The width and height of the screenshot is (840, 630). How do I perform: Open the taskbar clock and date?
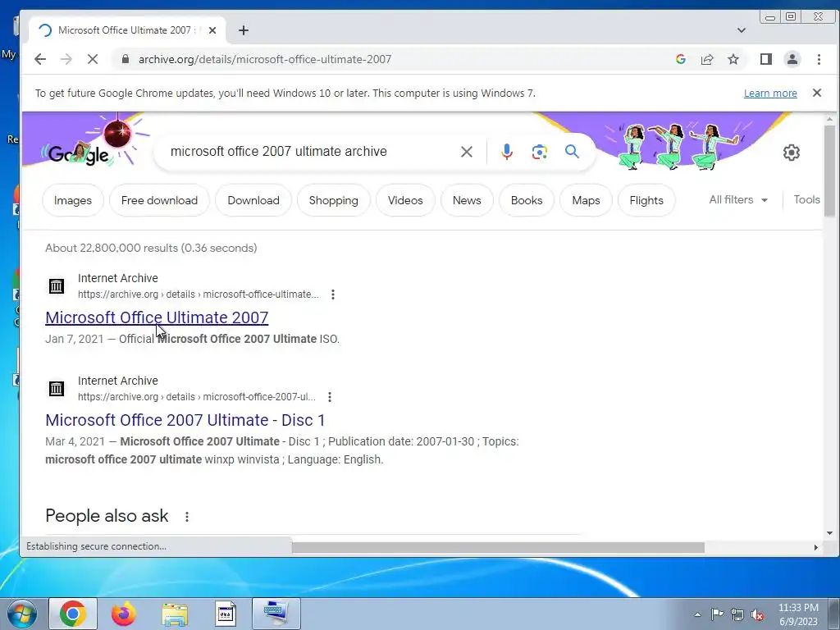tap(798, 614)
